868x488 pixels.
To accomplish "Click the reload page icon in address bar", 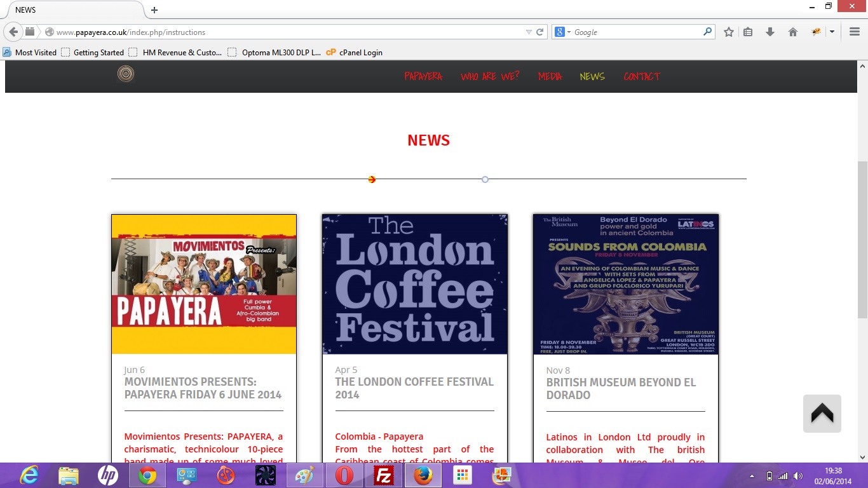I will pyautogui.click(x=540, y=32).
